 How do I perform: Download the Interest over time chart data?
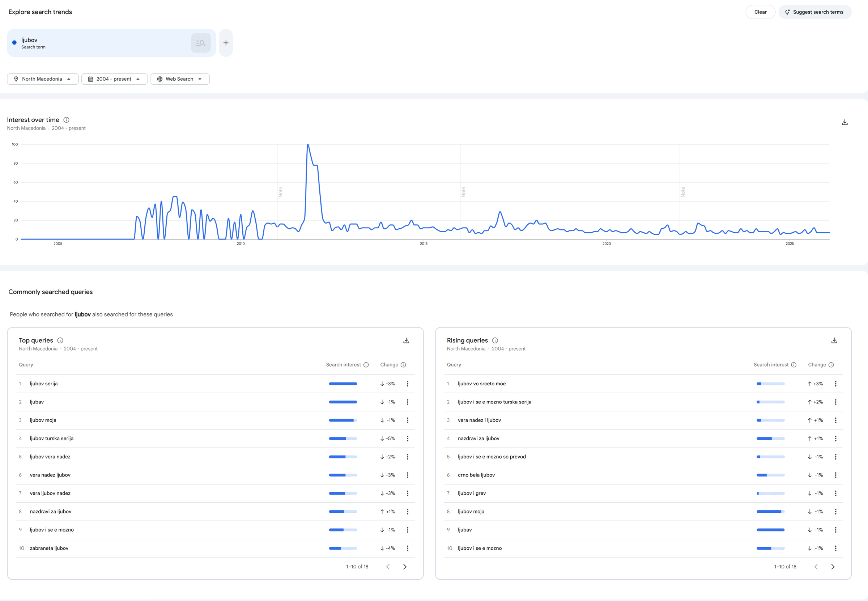coord(844,122)
